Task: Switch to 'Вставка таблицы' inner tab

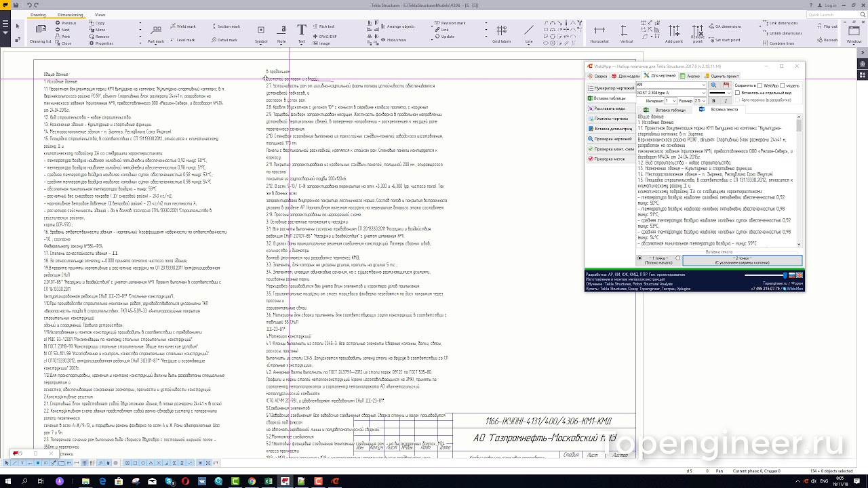Action: [x=665, y=109]
